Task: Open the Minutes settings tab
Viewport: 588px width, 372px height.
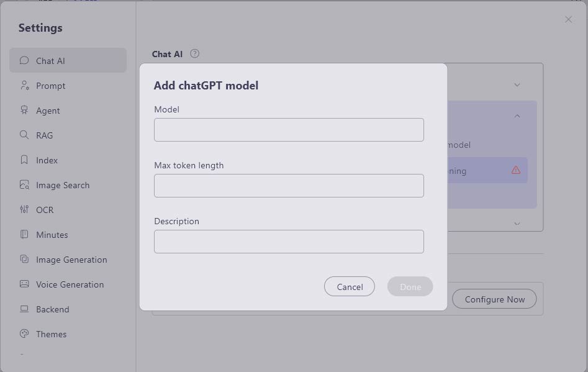Action: click(68, 234)
